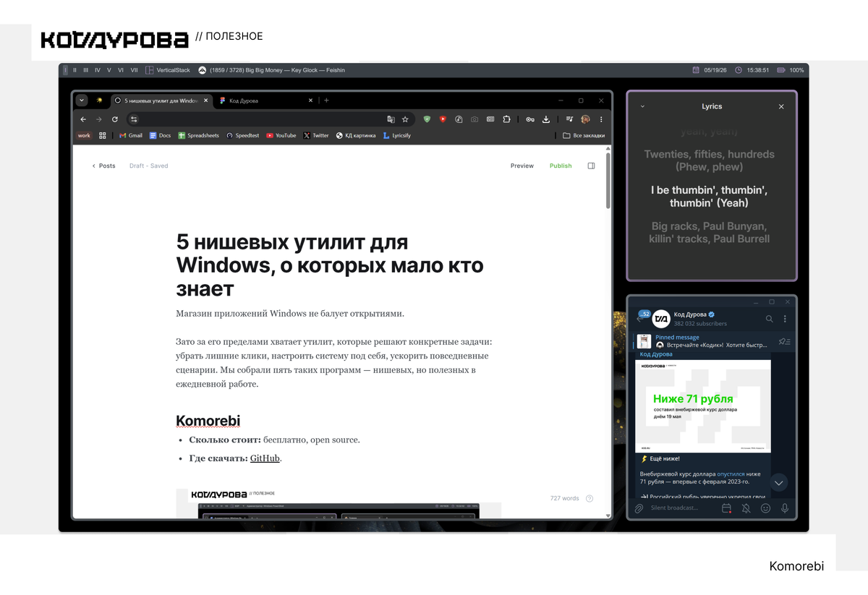The height and width of the screenshot is (595, 868).
Task: Toggle the VerticalStack layout indicator
Action: click(x=168, y=70)
